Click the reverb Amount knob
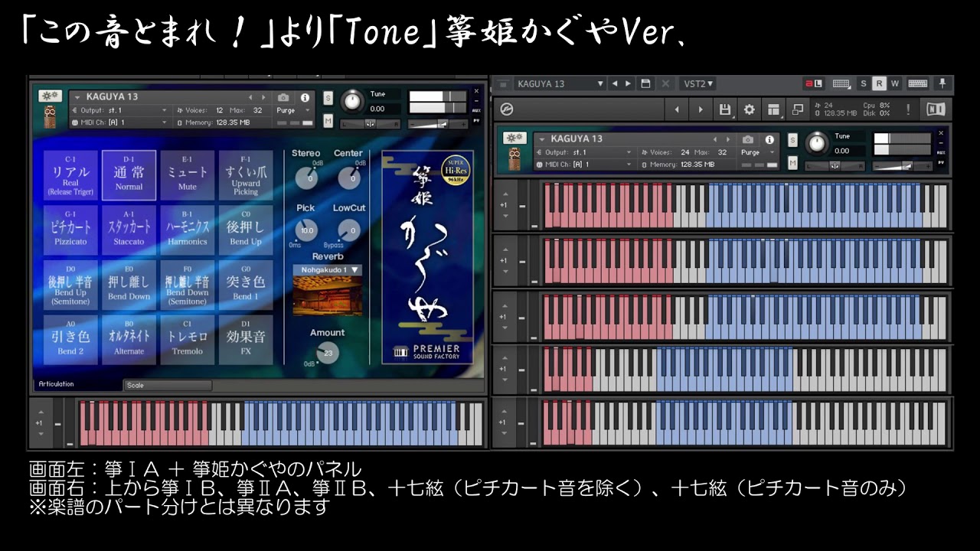Screen dimensions: 980x551 point(328,353)
